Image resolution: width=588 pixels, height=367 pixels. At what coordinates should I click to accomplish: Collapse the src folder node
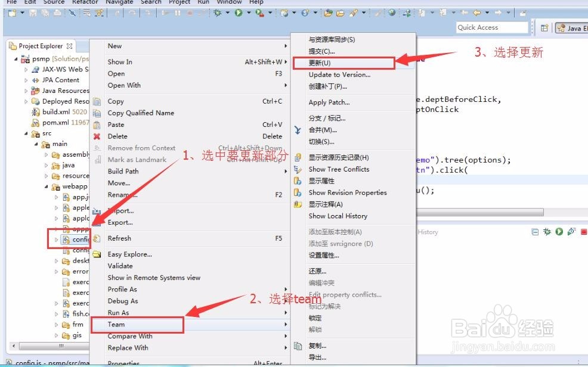(26, 133)
